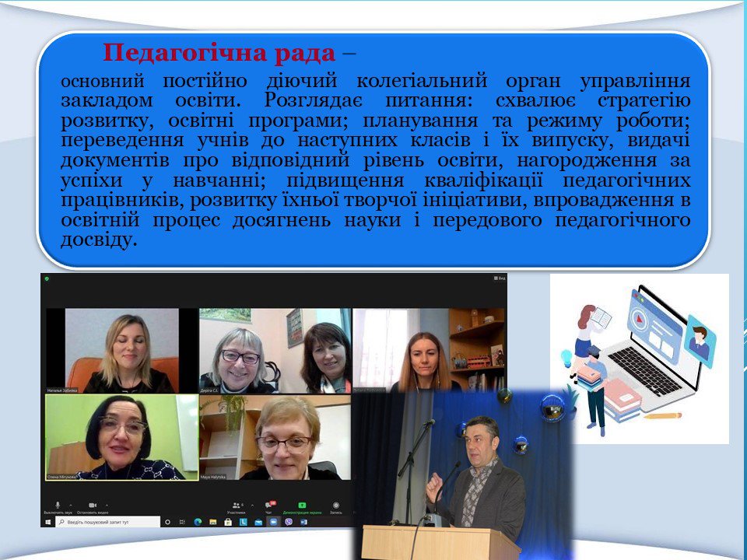Select top-right video tile with bookshelf
747x560 pixels.
coord(429,349)
